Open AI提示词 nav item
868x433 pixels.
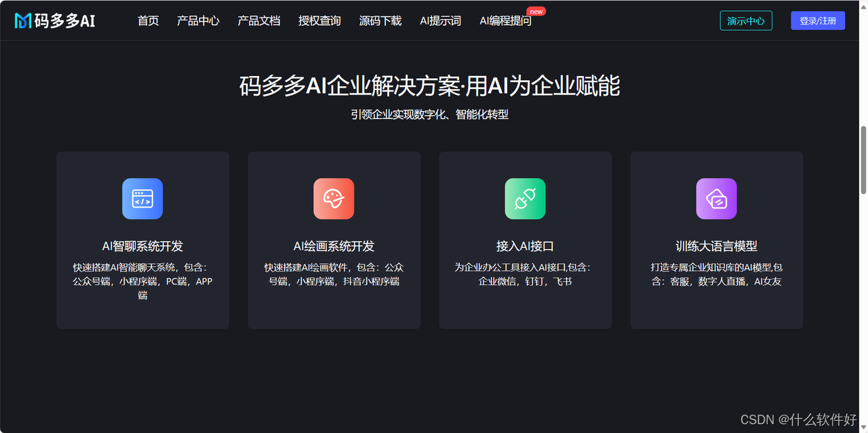point(441,21)
